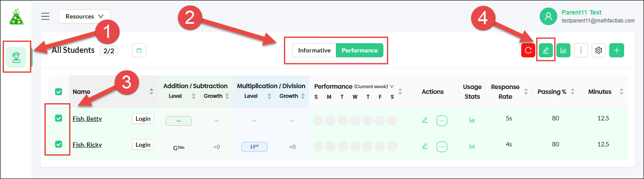Click Login button for Fish, Betty
Screen dimensions: 644x179
click(143, 119)
